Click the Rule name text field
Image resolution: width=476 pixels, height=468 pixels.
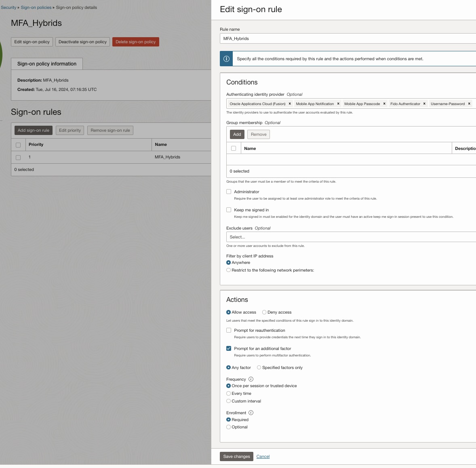[x=348, y=38]
